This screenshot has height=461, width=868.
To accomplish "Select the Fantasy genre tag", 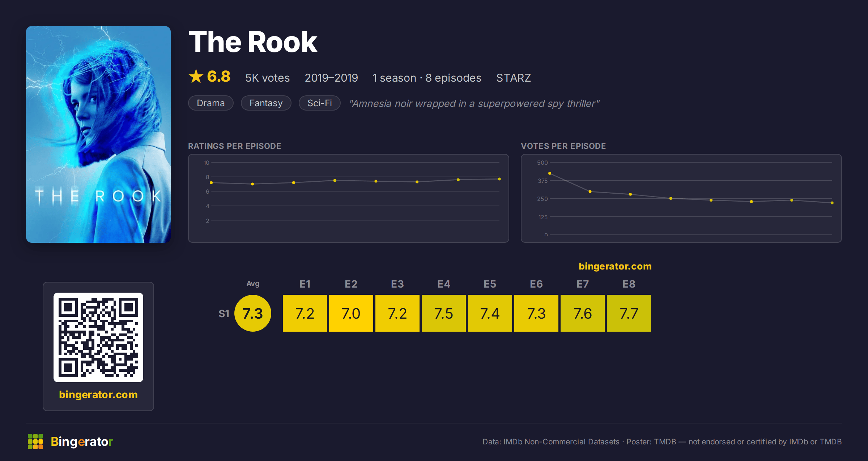I will click(266, 103).
